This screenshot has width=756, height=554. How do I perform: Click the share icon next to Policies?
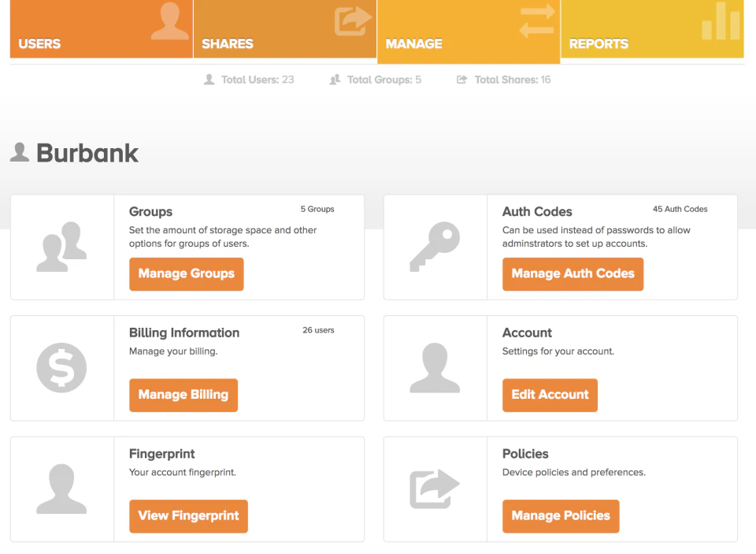tap(435, 489)
